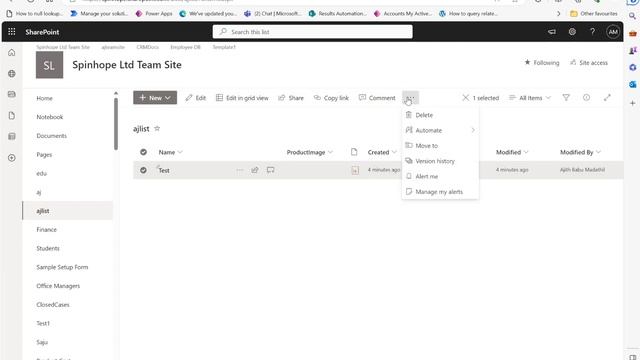
Task: Open the Test item name
Action: point(164,170)
